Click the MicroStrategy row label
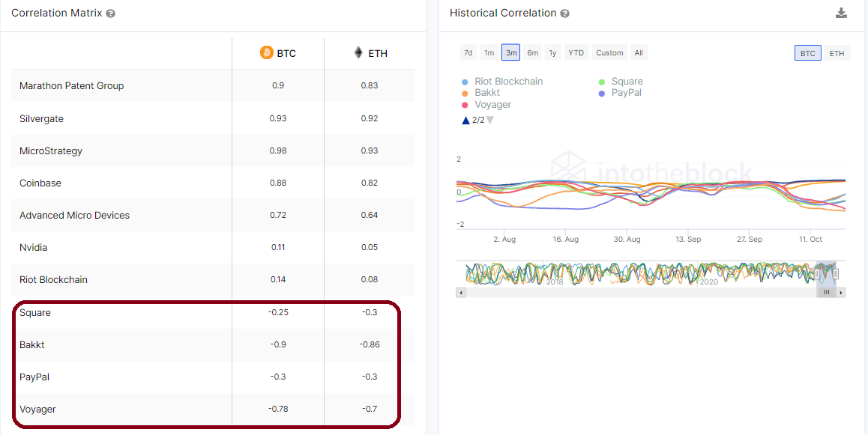This screenshot has height=435, width=868. click(51, 150)
